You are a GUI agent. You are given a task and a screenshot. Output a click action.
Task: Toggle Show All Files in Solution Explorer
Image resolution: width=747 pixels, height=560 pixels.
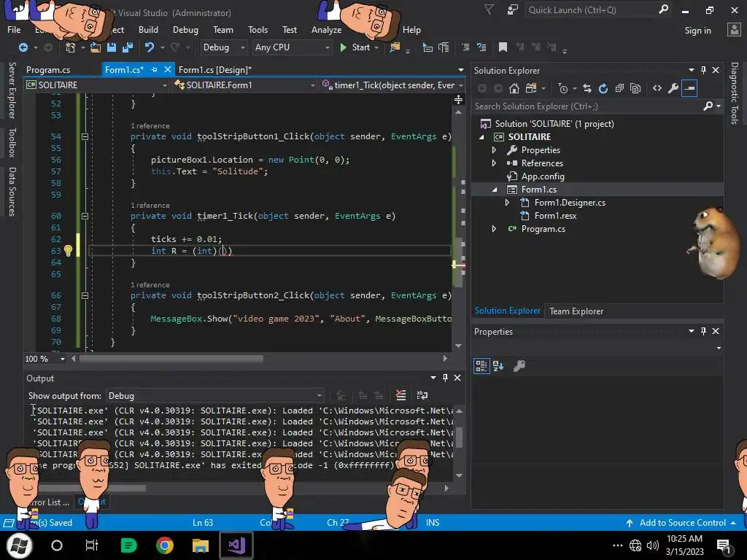pyautogui.click(x=635, y=88)
